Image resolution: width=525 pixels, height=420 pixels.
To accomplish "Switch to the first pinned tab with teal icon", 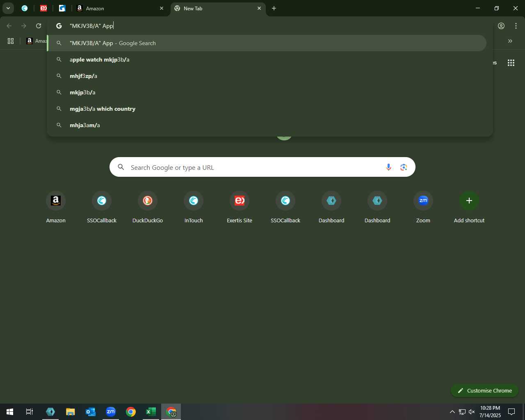I will 25,8.
